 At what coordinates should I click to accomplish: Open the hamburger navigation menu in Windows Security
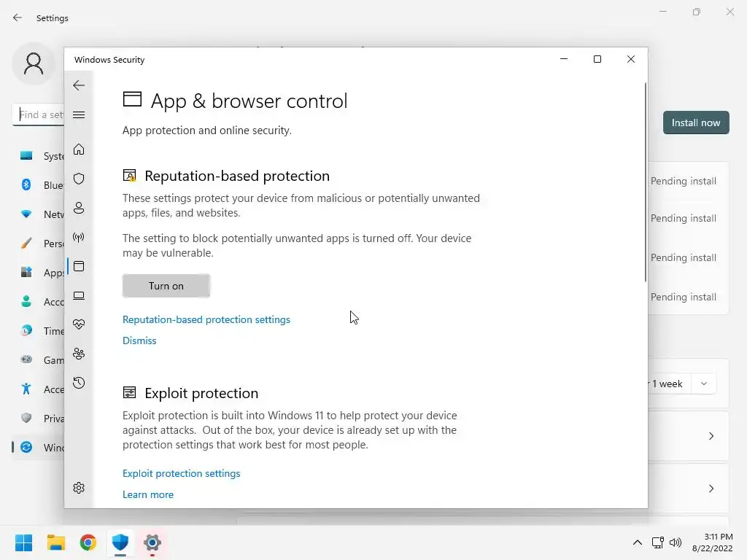[79, 114]
